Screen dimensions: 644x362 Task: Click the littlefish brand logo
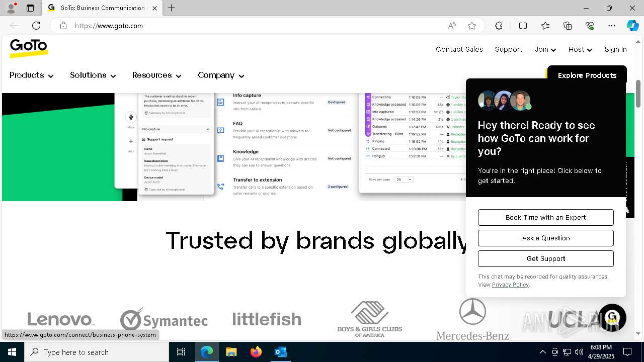(267, 319)
